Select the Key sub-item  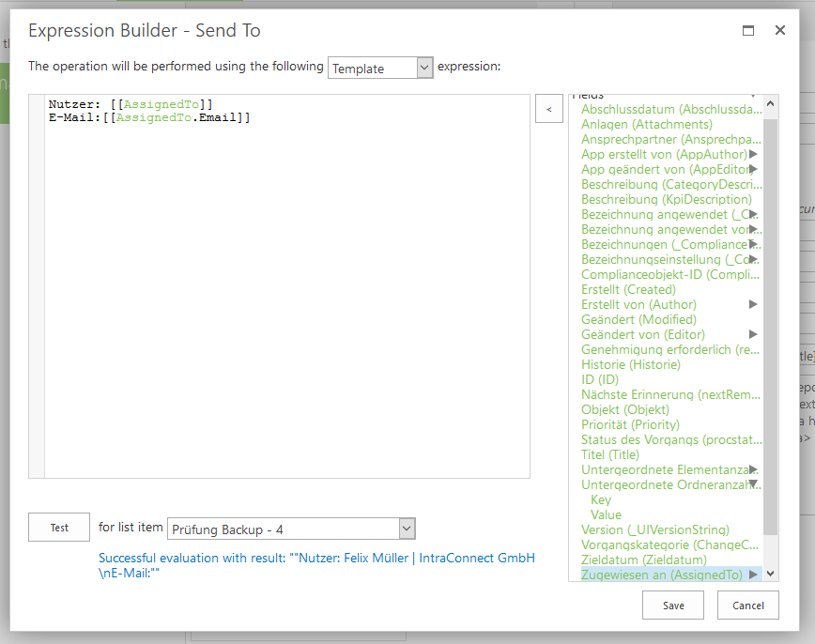point(601,499)
